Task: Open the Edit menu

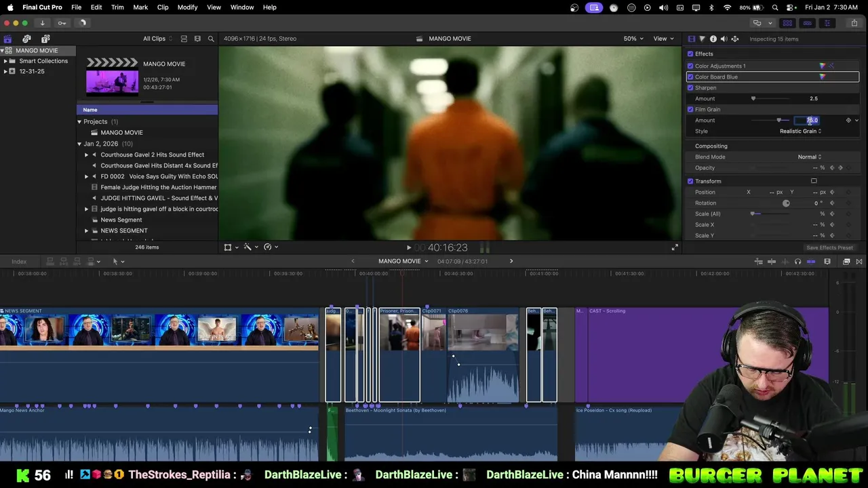Action: [x=96, y=7]
